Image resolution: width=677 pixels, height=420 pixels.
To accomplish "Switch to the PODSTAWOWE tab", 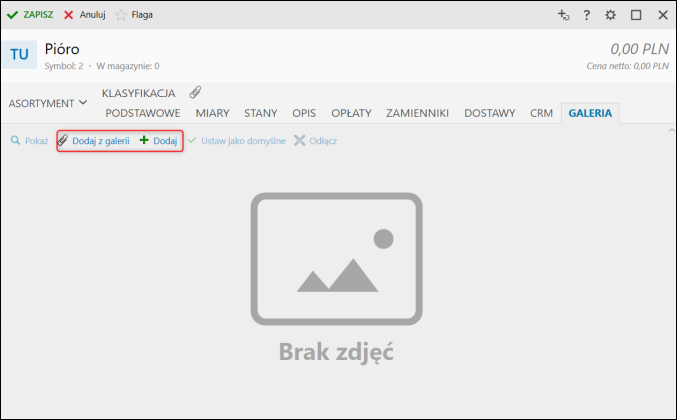I will [x=143, y=113].
